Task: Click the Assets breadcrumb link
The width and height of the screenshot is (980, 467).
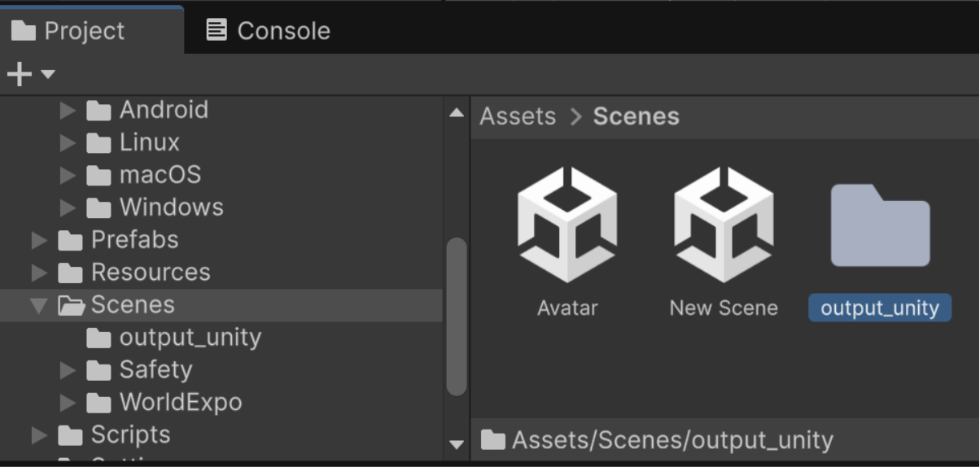Action: click(x=518, y=116)
